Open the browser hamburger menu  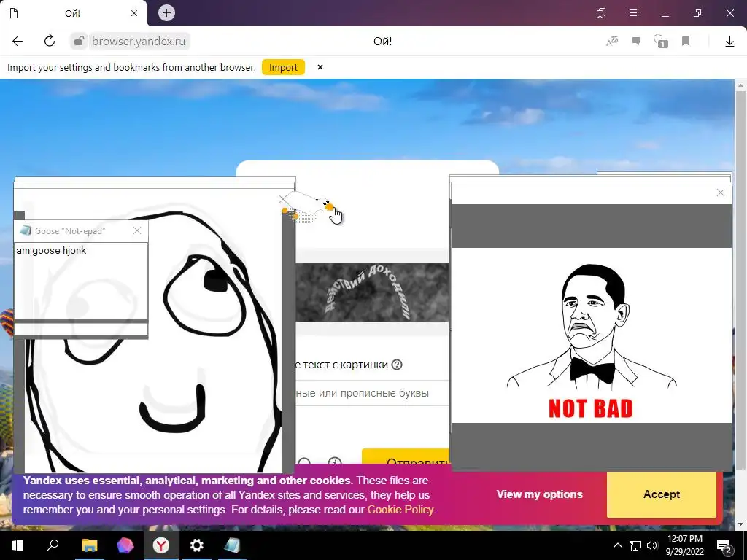[633, 13]
